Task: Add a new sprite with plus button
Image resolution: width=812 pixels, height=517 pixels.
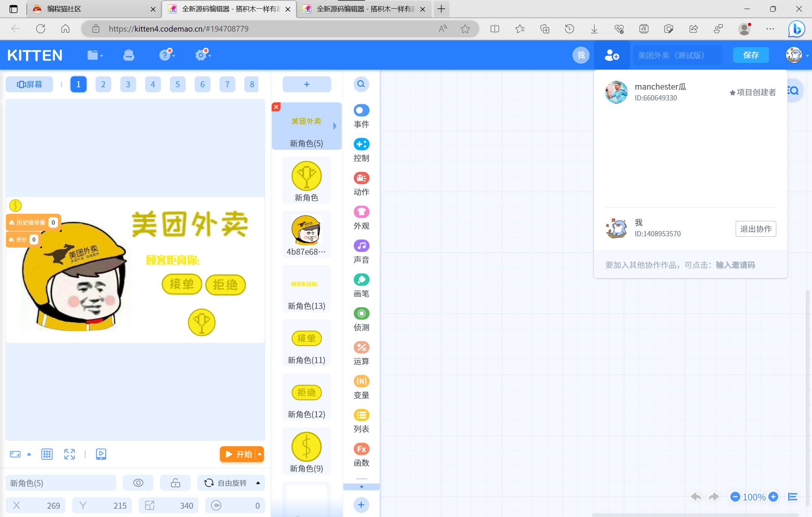Action: tap(307, 84)
